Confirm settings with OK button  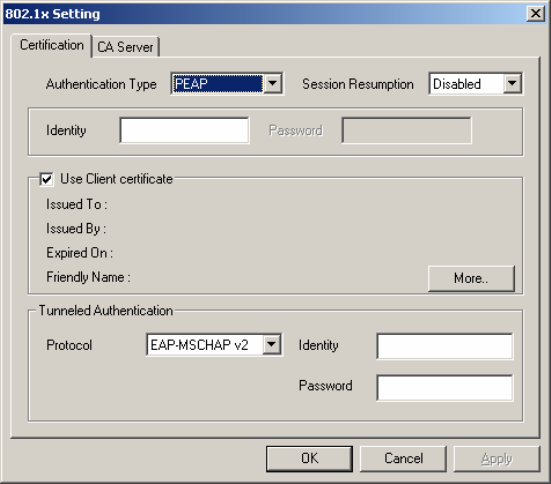pyautogui.click(x=309, y=459)
